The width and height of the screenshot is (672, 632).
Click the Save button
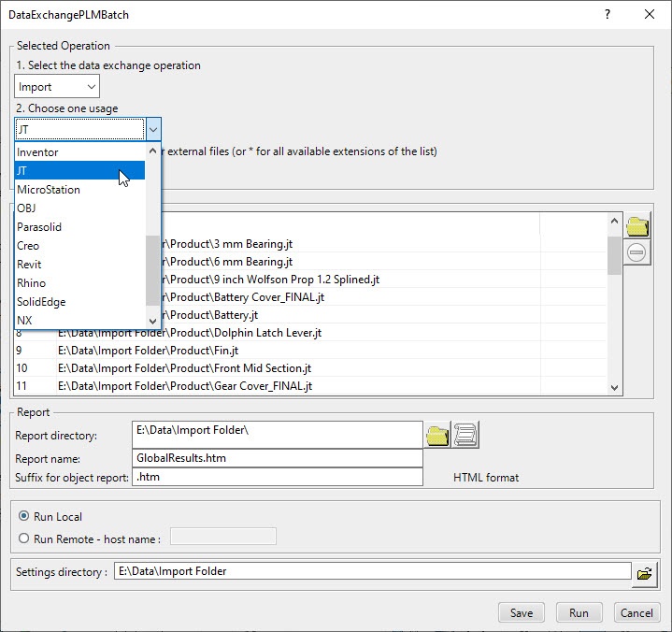tap(522, 612)
